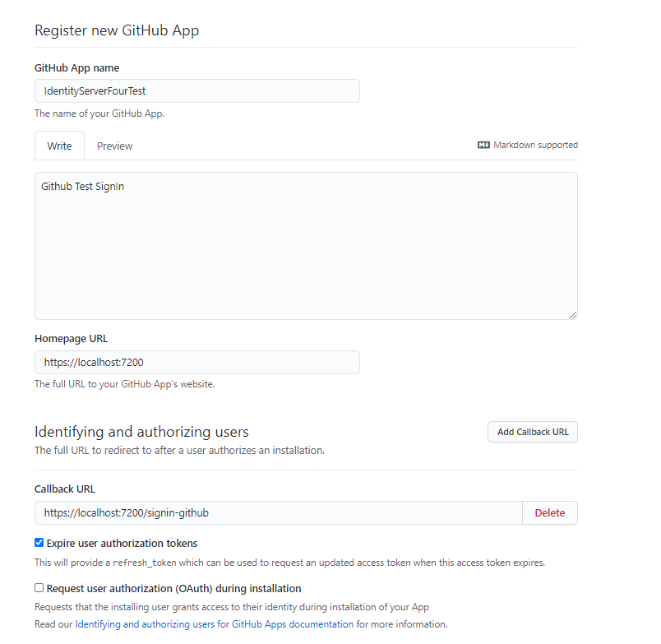The width and height of the screenshot is (661, 644).
Task: Click the Markdown supported text link
Action: click(x=535, y=145)
